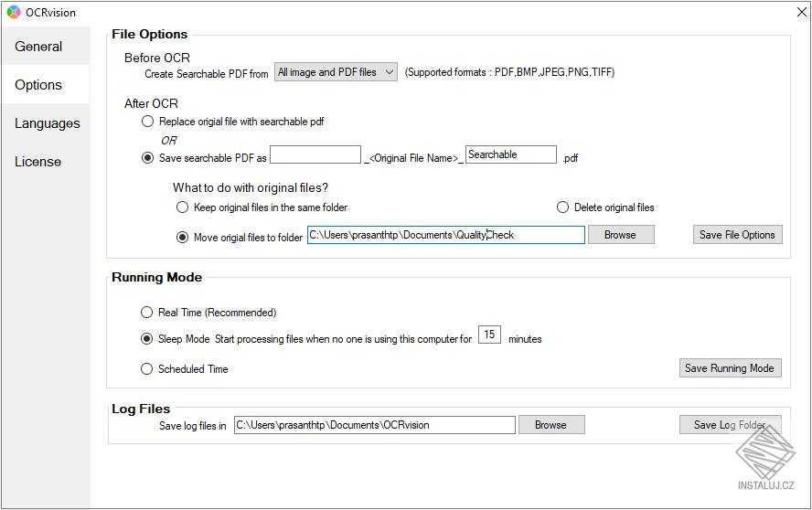This screenshot has width=812, height=510.
Task: Click the Searchable suffix text field
Action: coord(510,155)
